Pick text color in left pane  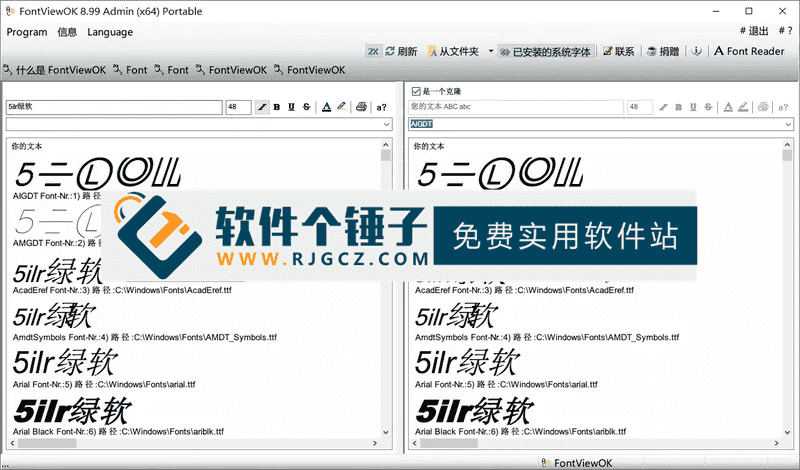pyautogui.click(x=327, y=107)
